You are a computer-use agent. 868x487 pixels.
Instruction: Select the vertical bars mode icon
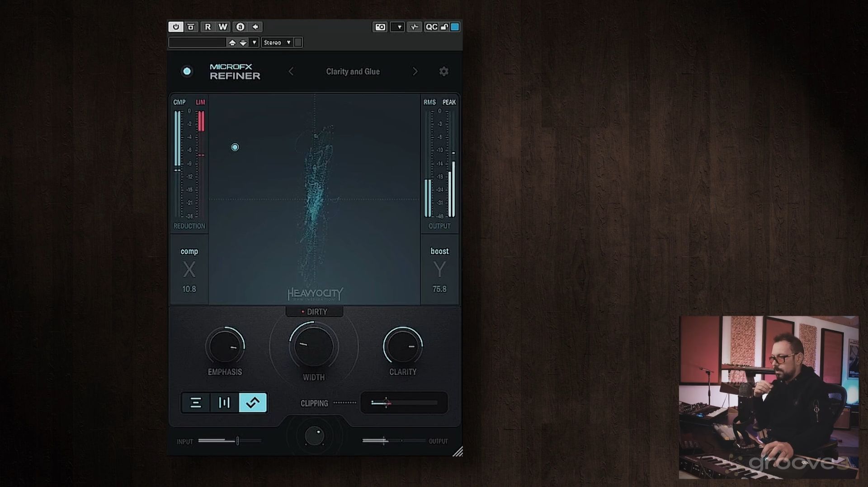pos(224,403)
